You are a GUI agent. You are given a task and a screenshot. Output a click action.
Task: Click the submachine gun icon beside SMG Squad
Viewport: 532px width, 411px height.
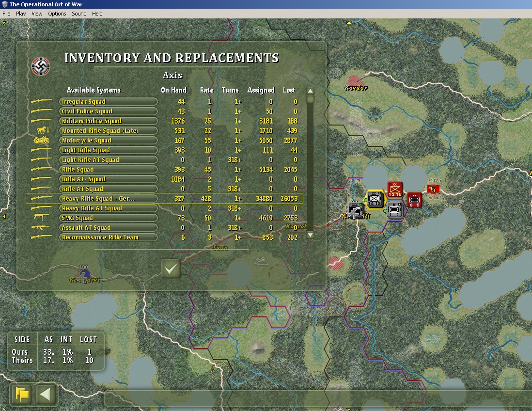click(41, 217)
